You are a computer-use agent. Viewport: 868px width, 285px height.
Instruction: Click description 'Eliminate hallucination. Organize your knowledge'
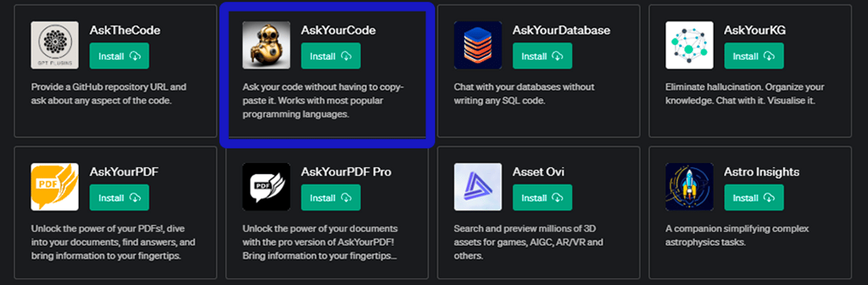745,93
